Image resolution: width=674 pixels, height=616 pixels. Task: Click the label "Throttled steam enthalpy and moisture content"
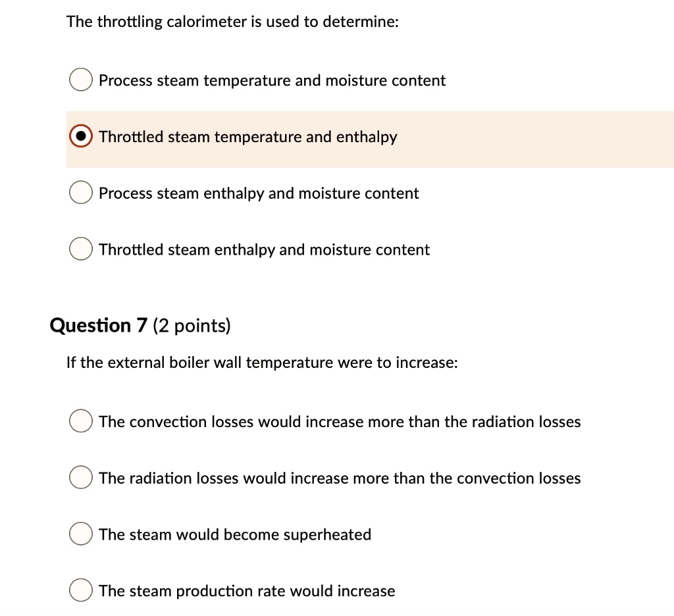264,249
